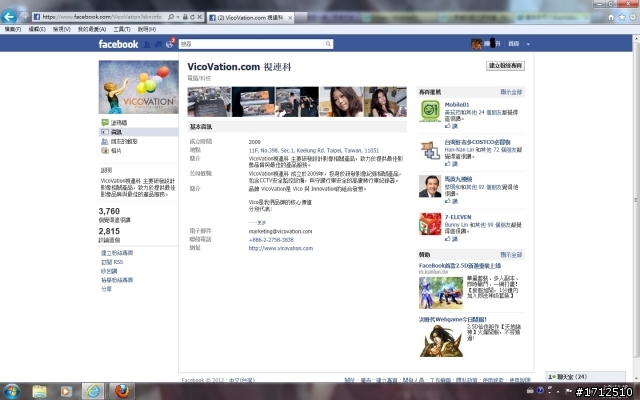Open the second photo thumbnail in photo strip
The height and width of the screenshot is (400, 640).
click(x=253, y=102)
